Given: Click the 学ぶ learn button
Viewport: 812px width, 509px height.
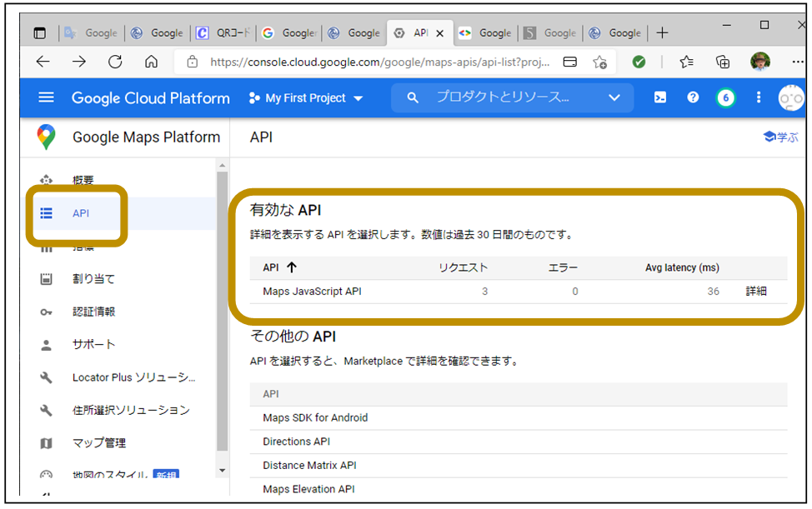Looking at the screenshot, I should coord(781,137).
